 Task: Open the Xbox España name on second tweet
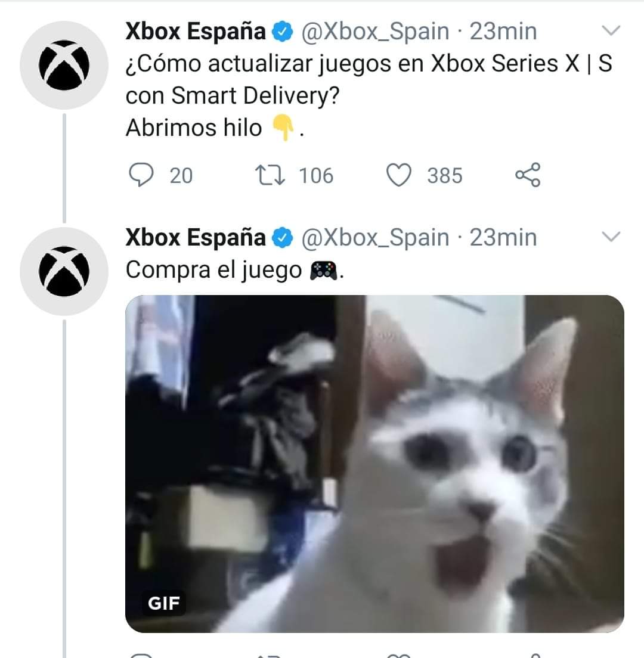point(196,238)
